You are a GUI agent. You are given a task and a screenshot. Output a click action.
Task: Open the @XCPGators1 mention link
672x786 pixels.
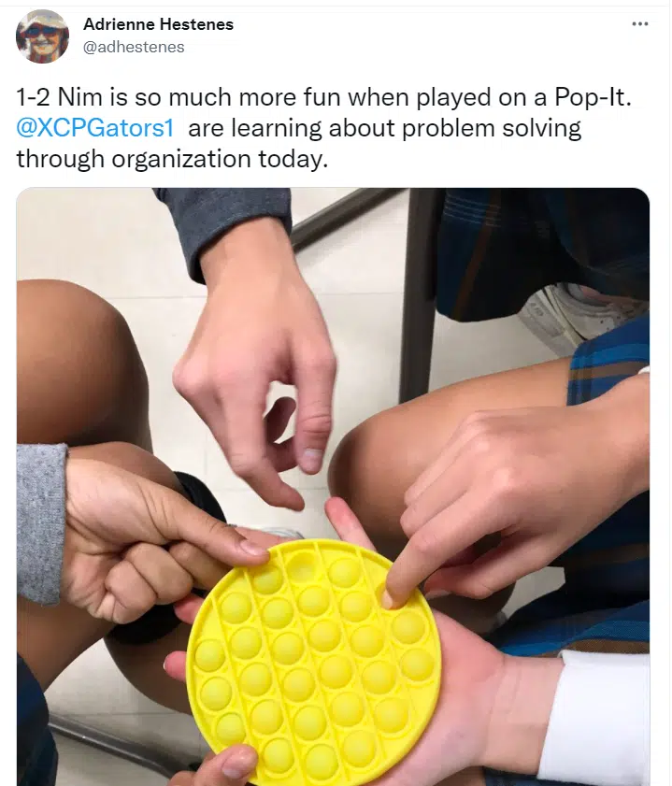(x=95, y=128)
